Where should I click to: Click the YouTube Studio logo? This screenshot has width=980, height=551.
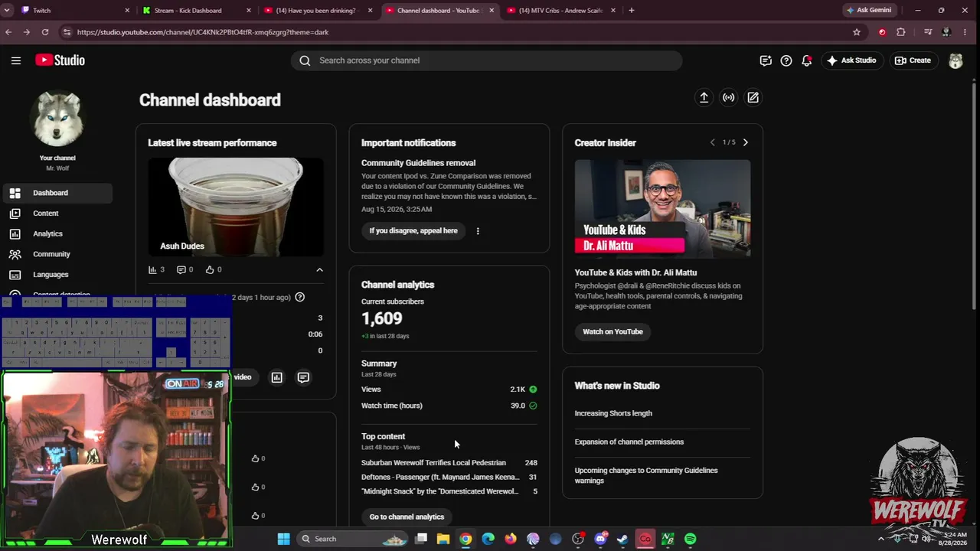[60, 60]
